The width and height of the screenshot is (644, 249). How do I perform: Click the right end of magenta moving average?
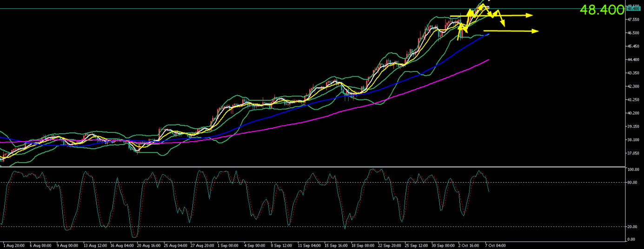click(488, 59)
